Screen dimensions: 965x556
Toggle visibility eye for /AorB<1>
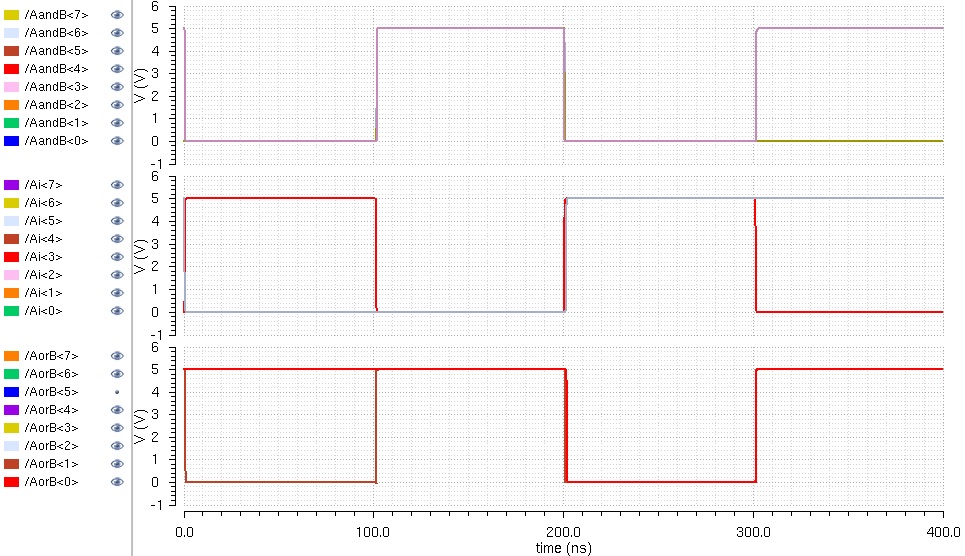point(117,464)
